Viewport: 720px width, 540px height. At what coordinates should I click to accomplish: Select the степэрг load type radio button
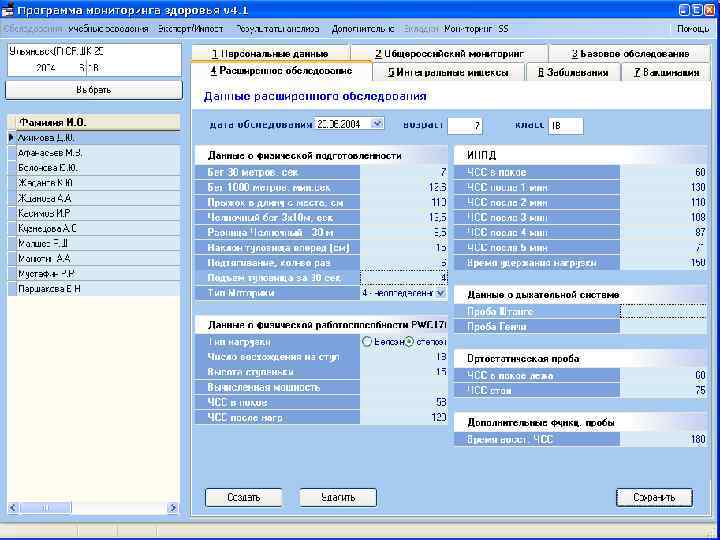tap(409, 342)
